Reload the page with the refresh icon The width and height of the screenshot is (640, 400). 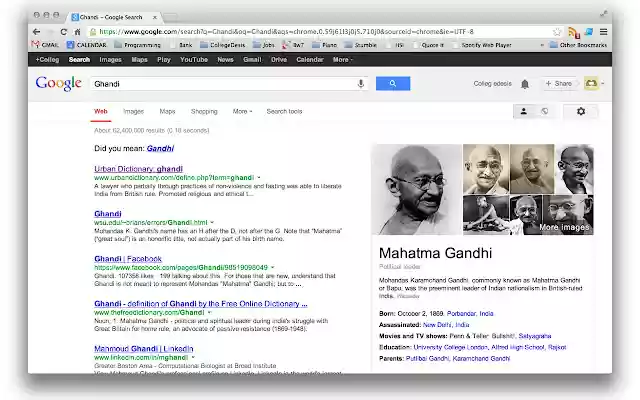[63, 31]
